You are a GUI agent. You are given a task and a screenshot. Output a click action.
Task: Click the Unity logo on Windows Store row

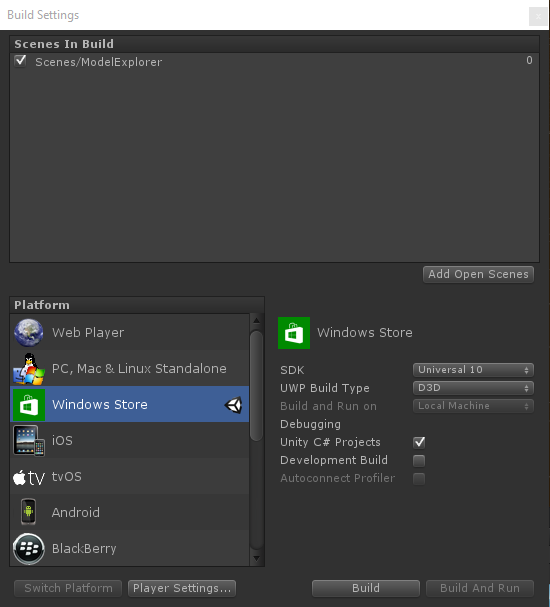(233, 405)
